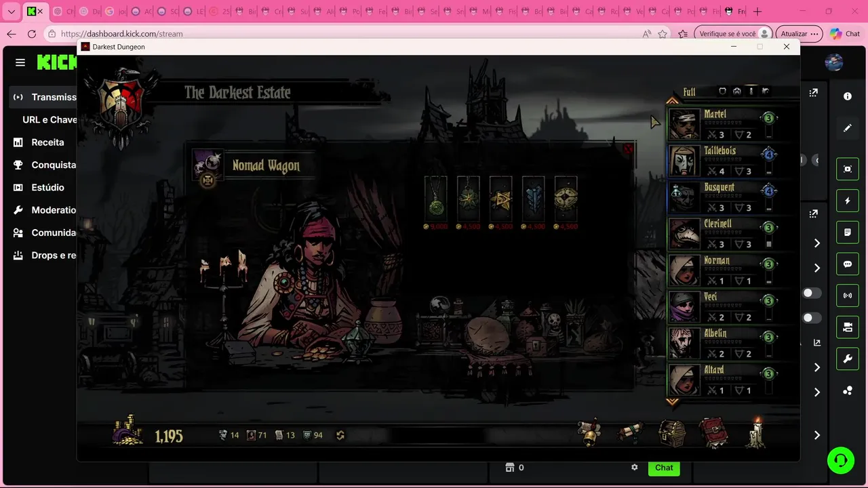
Task: Click second roster sort icon
Action: tap(737, 91)
